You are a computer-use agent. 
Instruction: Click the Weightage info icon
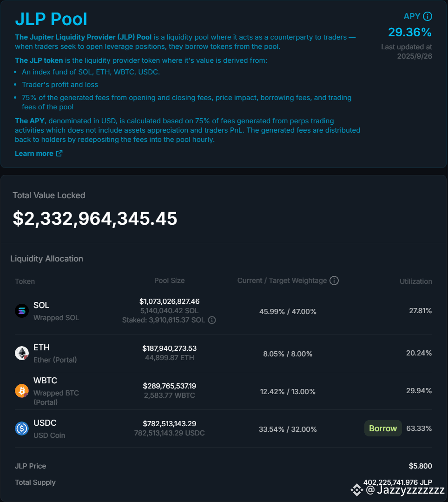click(x=334, y=281)
